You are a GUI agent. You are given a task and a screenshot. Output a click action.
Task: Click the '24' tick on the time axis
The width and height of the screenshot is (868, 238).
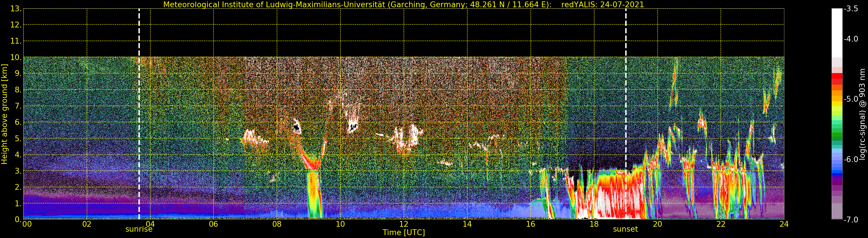pyautogui.click(x=784, y=224)
